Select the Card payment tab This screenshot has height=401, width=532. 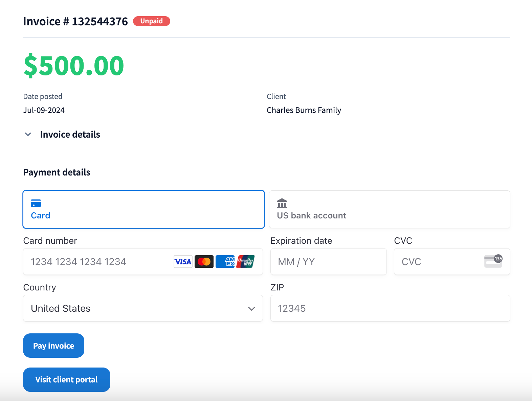(143, 209)
